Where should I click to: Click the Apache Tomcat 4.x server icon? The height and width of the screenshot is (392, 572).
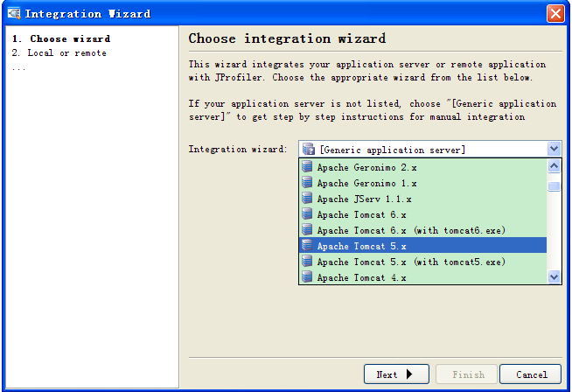(307, 277)
